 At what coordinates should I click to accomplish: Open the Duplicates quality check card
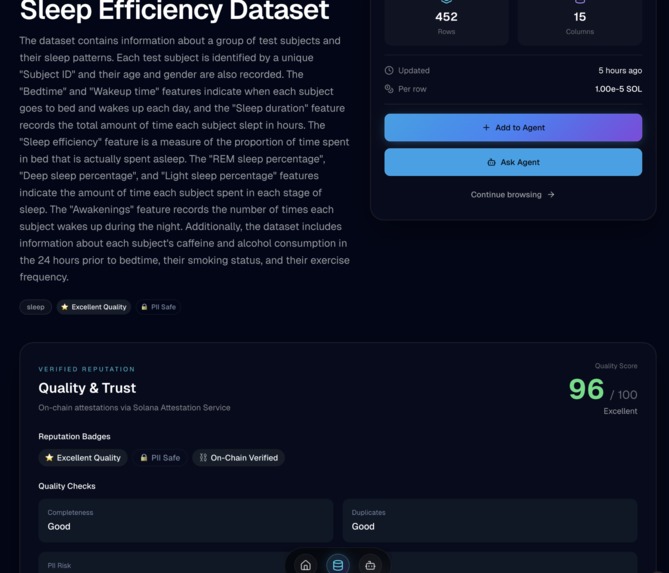coord(490,521)
